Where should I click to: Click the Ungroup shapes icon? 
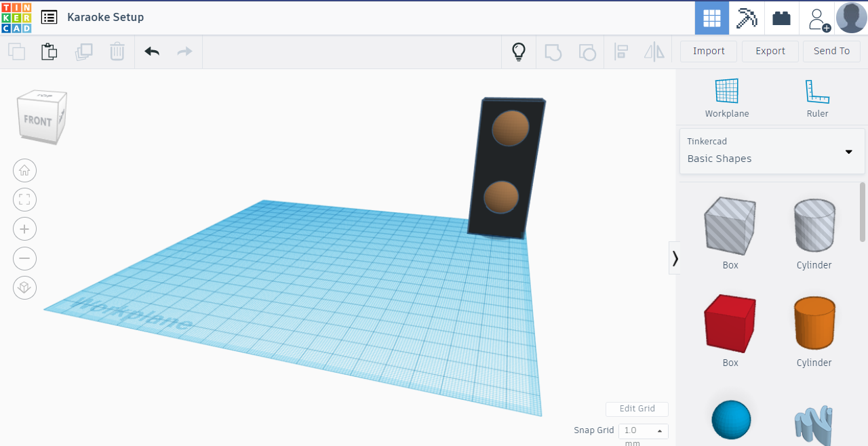coord(587,52)
